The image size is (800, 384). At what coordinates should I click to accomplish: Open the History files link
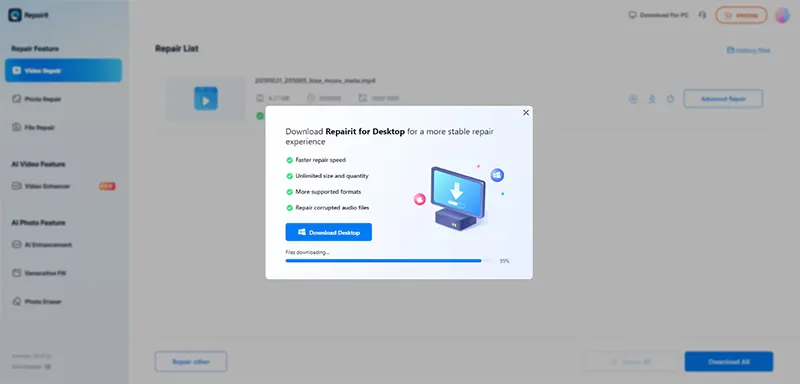click(x=748, y=50)
